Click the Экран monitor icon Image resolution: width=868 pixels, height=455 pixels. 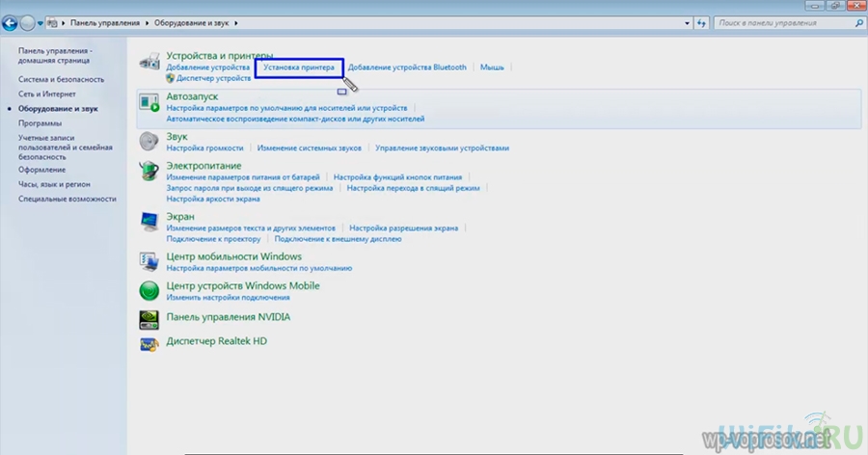click(149, 222)
